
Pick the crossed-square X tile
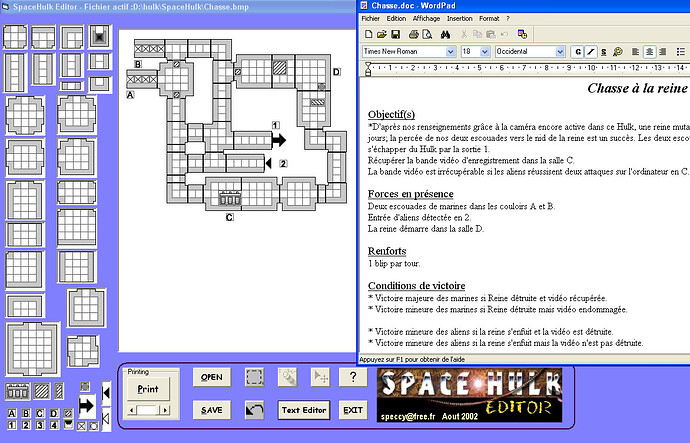click(81, 426)
